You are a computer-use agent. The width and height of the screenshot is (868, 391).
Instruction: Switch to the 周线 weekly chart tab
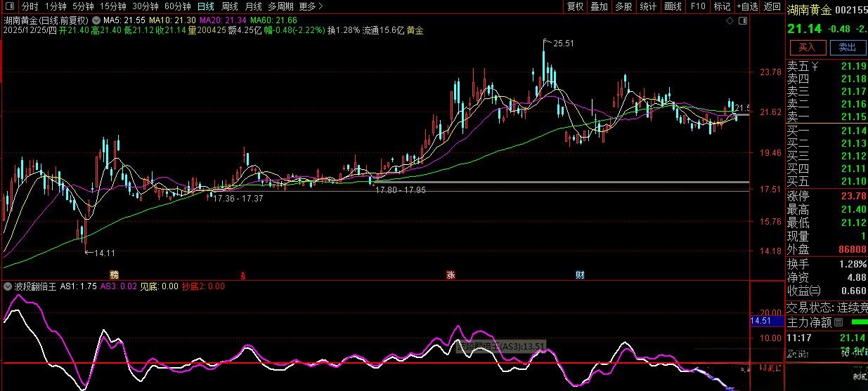point(230,6)
